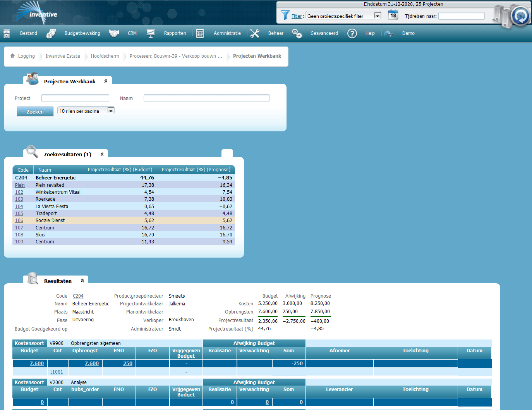
Task: Click the wrench icon next to Beheer
Action: [x=255, y=33]
